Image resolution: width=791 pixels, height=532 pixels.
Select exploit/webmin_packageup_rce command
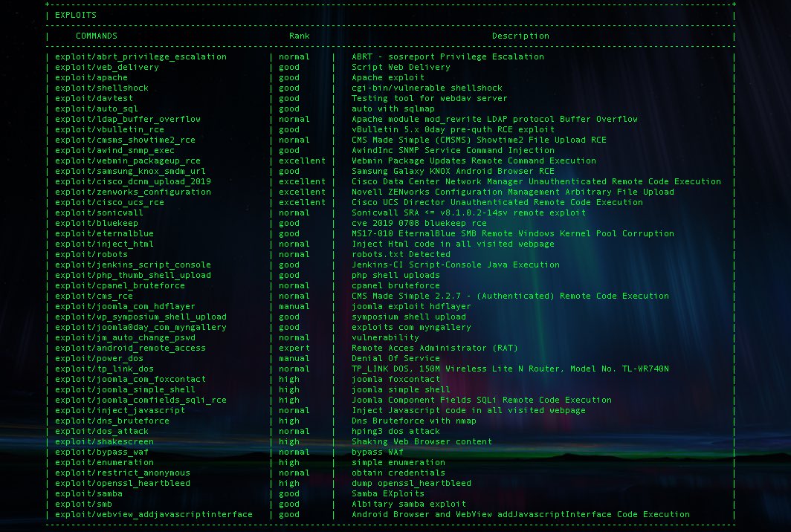tap(128, 160)
